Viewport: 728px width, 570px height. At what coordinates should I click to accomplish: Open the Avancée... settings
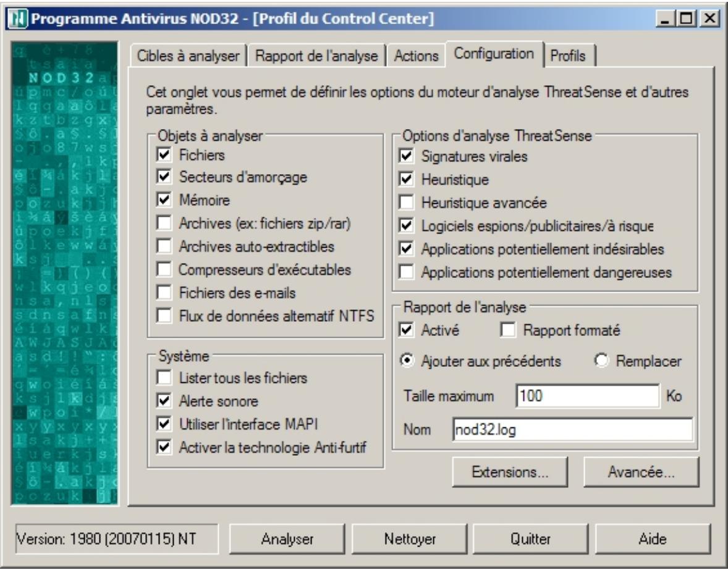point(641,472)
